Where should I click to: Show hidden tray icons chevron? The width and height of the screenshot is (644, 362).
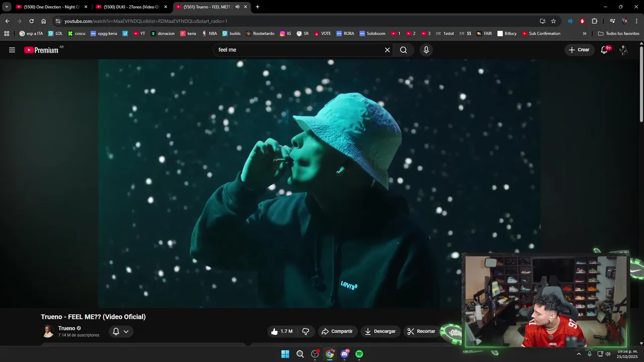point(579,354)
